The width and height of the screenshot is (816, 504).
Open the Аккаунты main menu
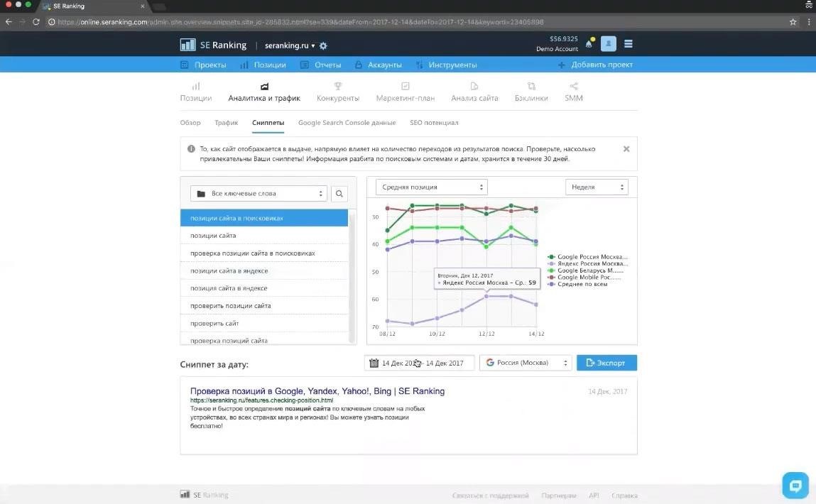pyautogui.click(x=379, y=65)
